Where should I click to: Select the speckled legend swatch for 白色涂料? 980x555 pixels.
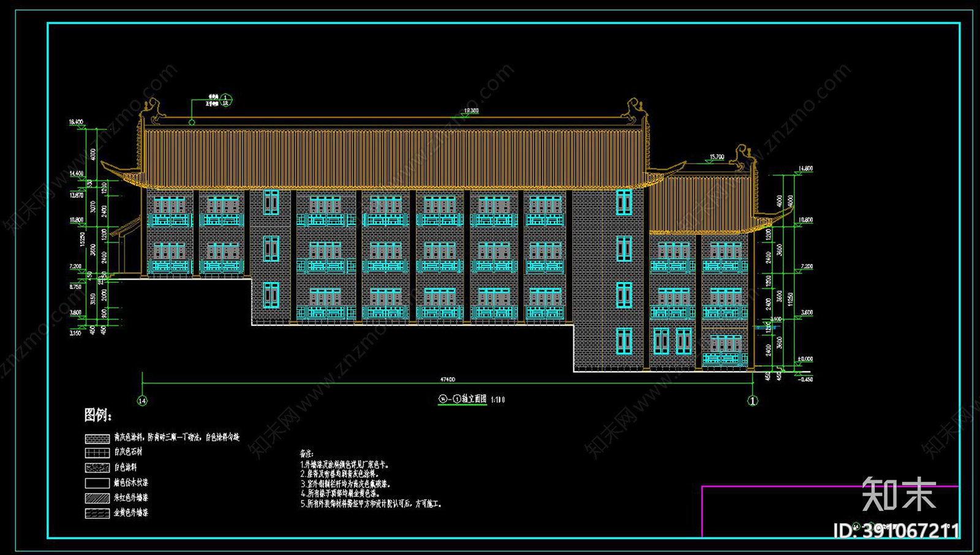97,467
